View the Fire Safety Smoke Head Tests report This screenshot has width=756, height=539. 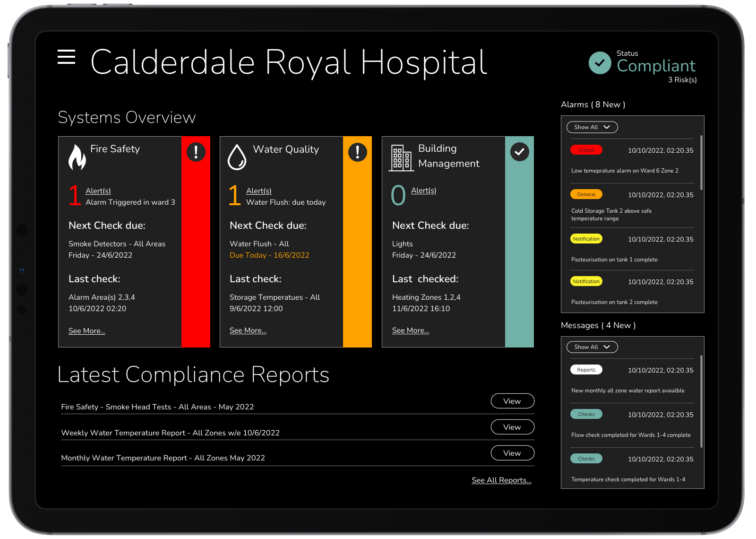[513, 401]
